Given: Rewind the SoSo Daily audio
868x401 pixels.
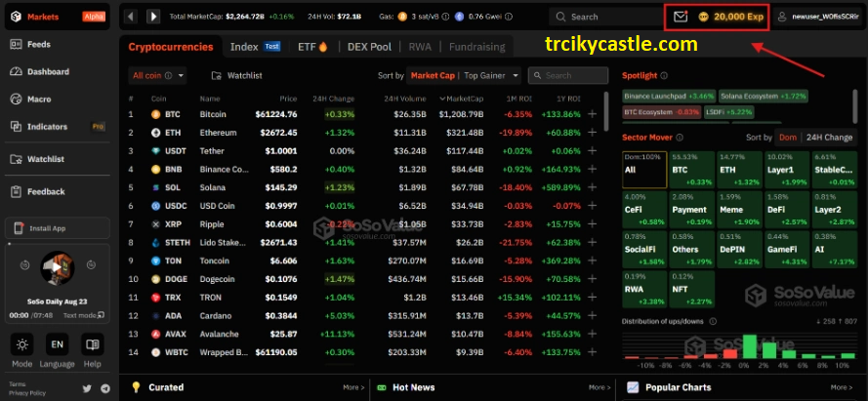Looking at the screenshot, I should pyautogui.click(x=24, y=265).
